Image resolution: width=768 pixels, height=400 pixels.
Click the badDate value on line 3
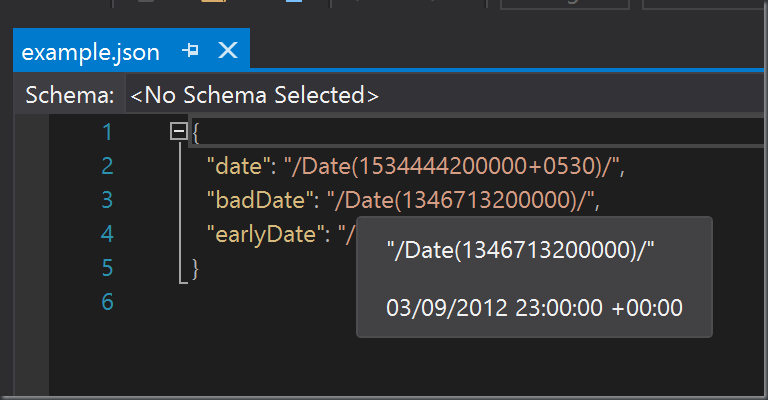[462, 200]
